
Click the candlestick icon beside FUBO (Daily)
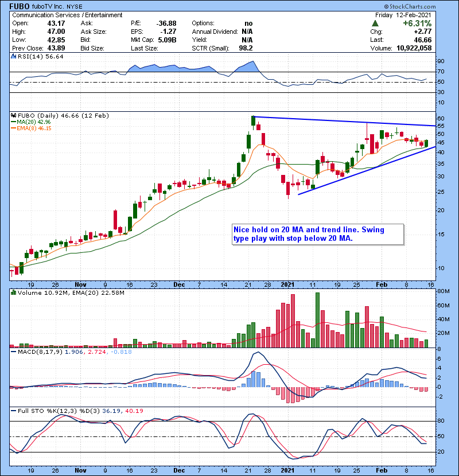click(x=13, y=115)
